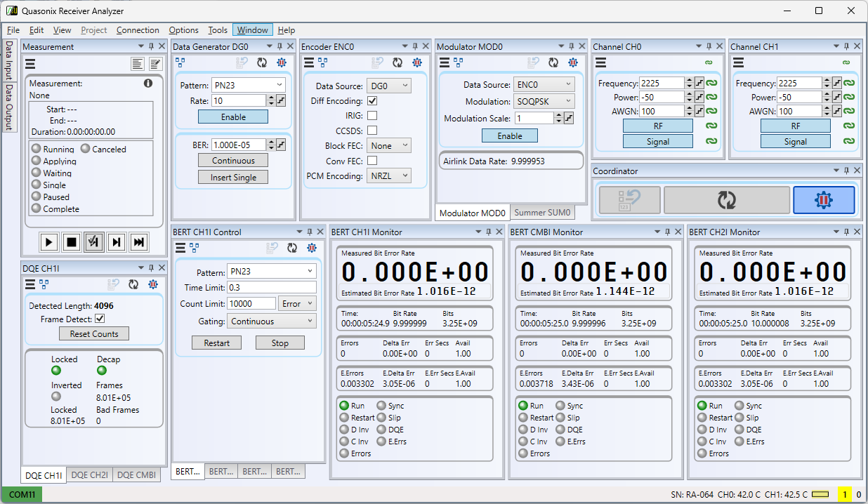The height and width of the screenshot is (504, 868).
Task: Click the Insert Single button
Action: point(234,178)
